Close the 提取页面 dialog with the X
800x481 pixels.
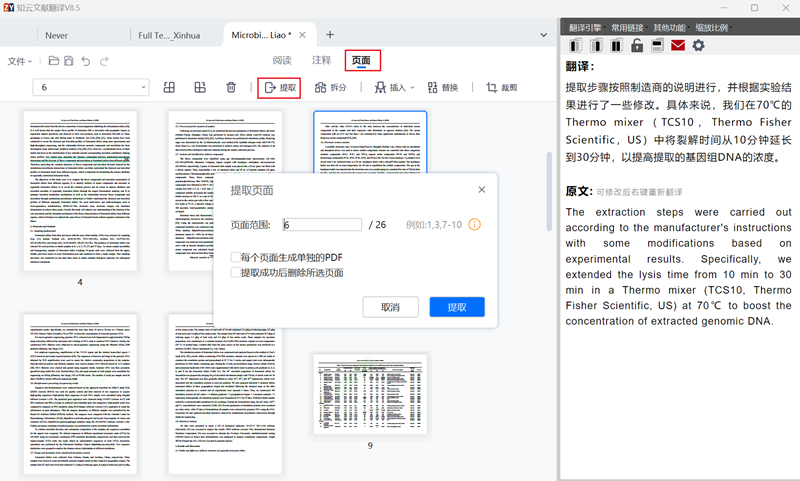click(x=482, y=190)
